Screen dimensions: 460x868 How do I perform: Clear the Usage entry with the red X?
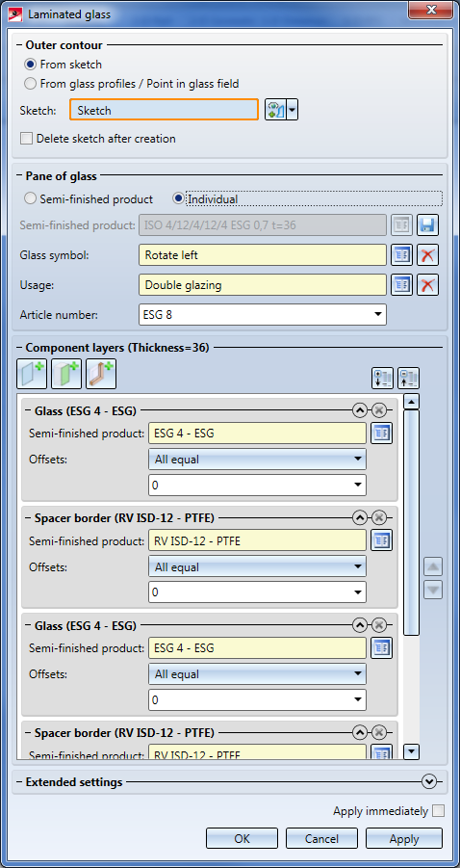(427, 285)
